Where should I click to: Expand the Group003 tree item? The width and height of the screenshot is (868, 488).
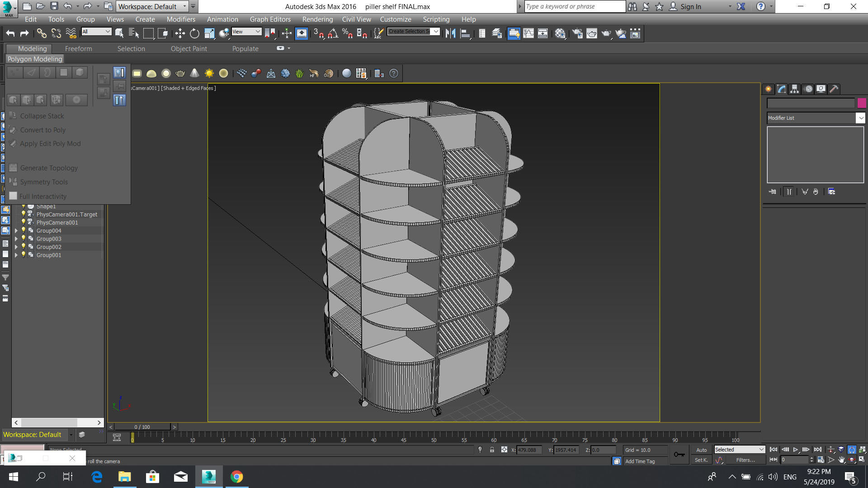[17, 239]
